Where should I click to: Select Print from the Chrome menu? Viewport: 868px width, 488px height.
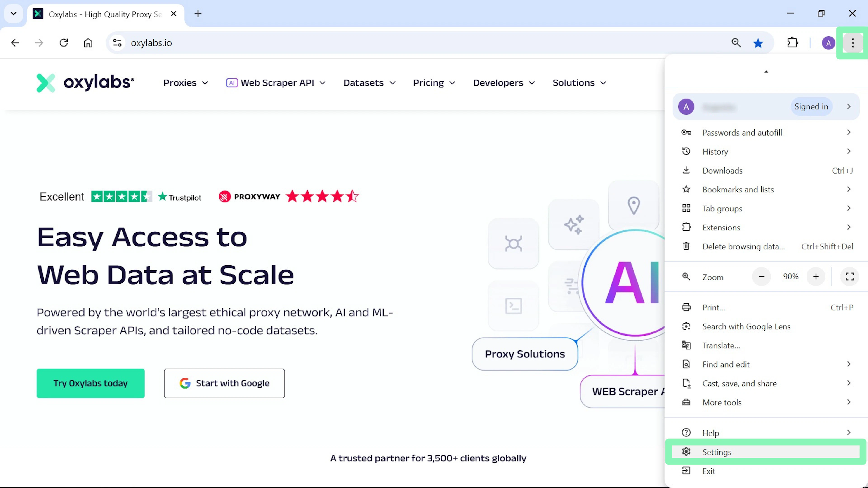[x=766, y=307]
